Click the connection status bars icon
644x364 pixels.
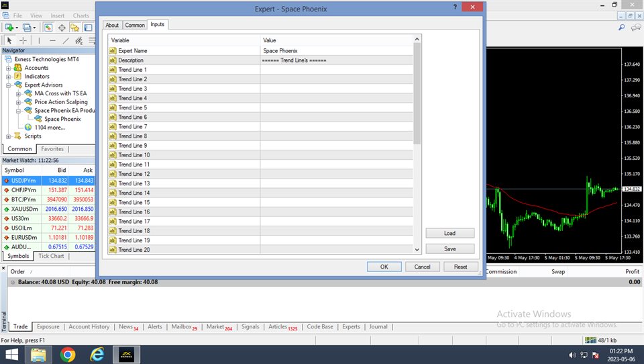[x=590, y=340]
